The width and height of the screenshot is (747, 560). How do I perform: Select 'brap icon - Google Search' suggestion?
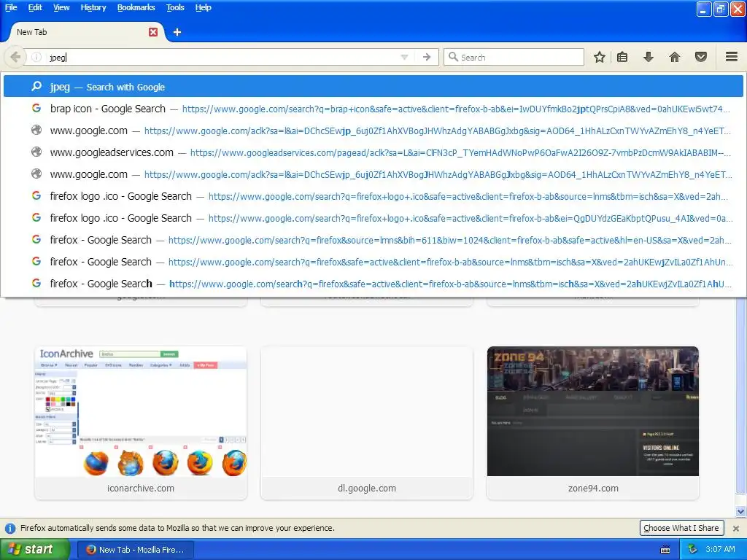point(373,109)
